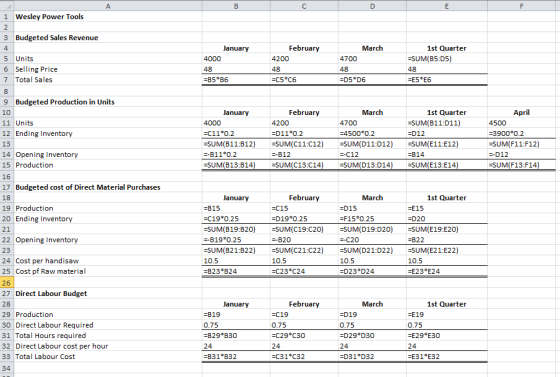Click 'Wesley Power Tools' title cell
This screenshot has width=560, height=377.
(108, 16)
